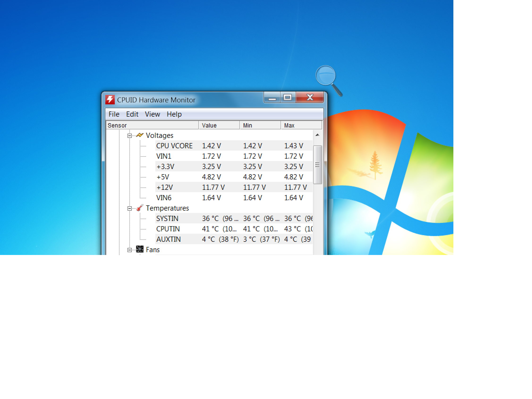532x399 pixels.
Task: Click the Temperatures group label
Action: click(x=167, y=208)
